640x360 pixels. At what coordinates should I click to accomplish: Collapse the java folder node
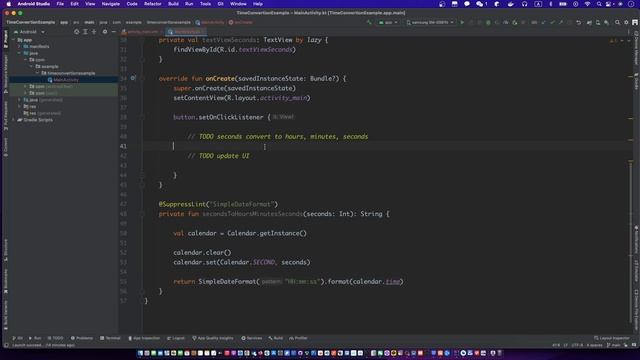click(19, 53)
